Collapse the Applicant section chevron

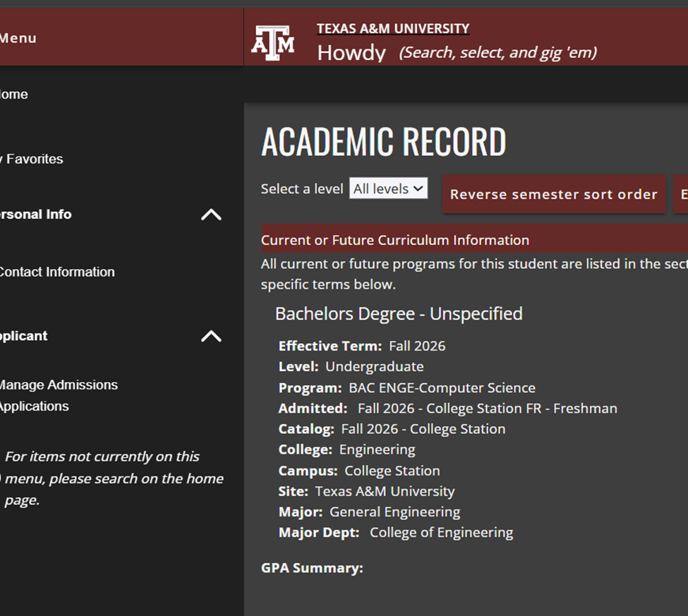211,336
